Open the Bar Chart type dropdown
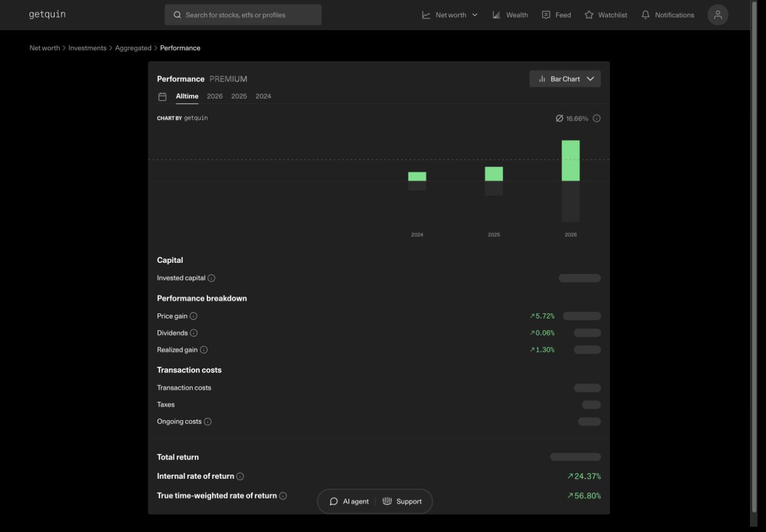Screen dimensions: 766x532 point(565,79)
